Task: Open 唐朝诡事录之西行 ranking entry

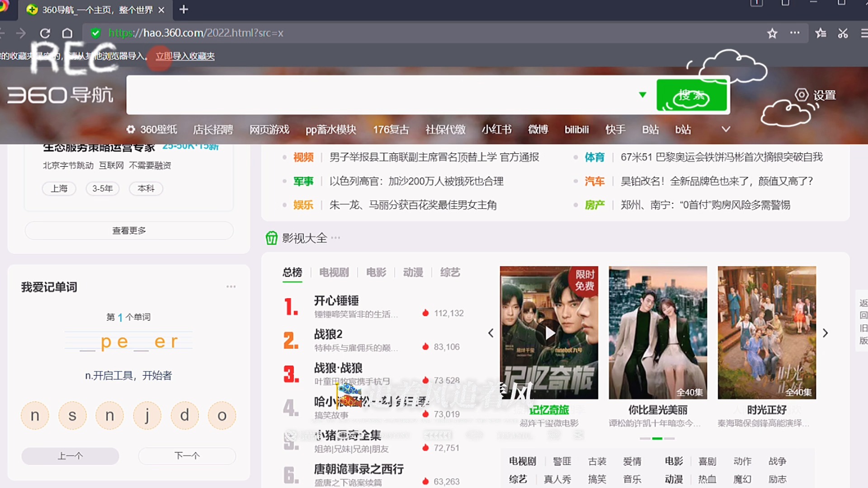Action: point(359,469)
